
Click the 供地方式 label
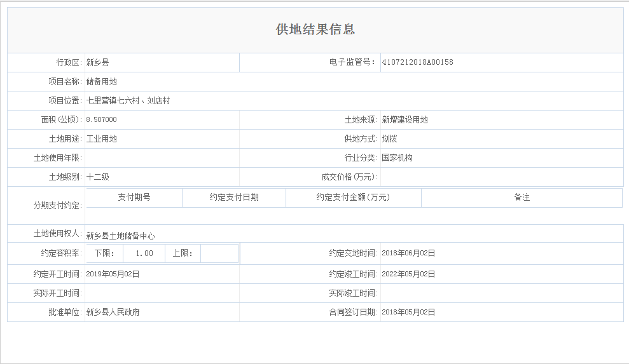(x=361, y=138)
